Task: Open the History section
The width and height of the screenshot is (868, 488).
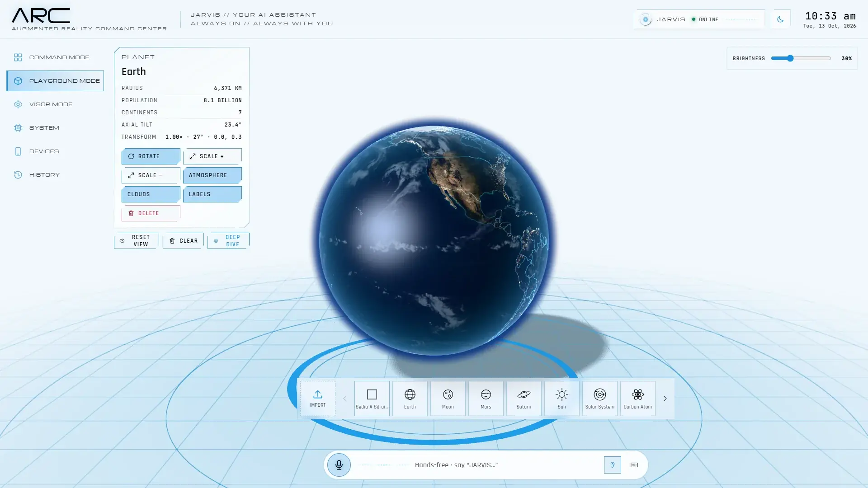Action: tap(55, 175)
